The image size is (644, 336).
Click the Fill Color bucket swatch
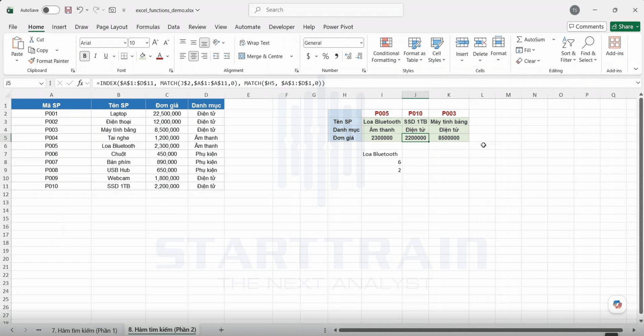(x=143, y=56)
